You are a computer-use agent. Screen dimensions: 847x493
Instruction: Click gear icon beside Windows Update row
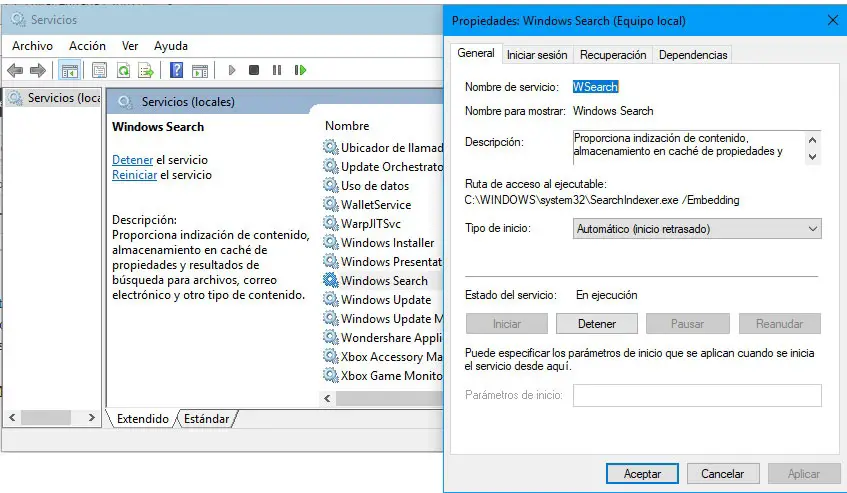pos(331,299)
